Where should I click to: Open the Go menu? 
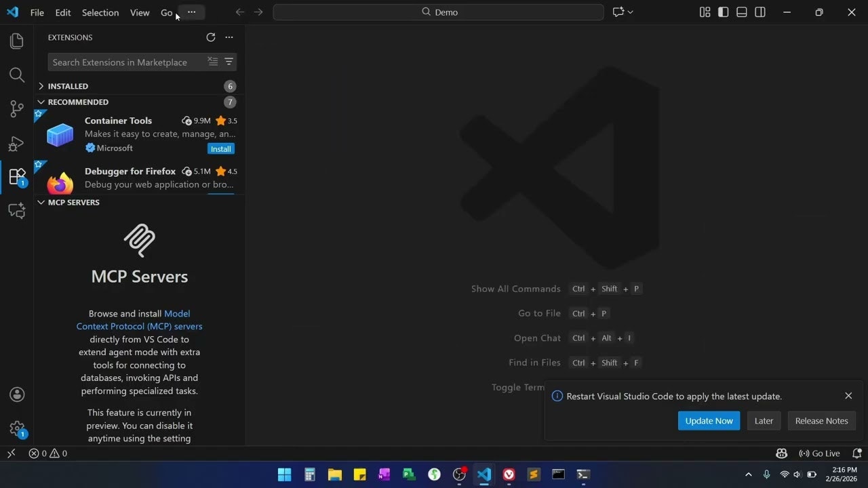tap(167, 12)
